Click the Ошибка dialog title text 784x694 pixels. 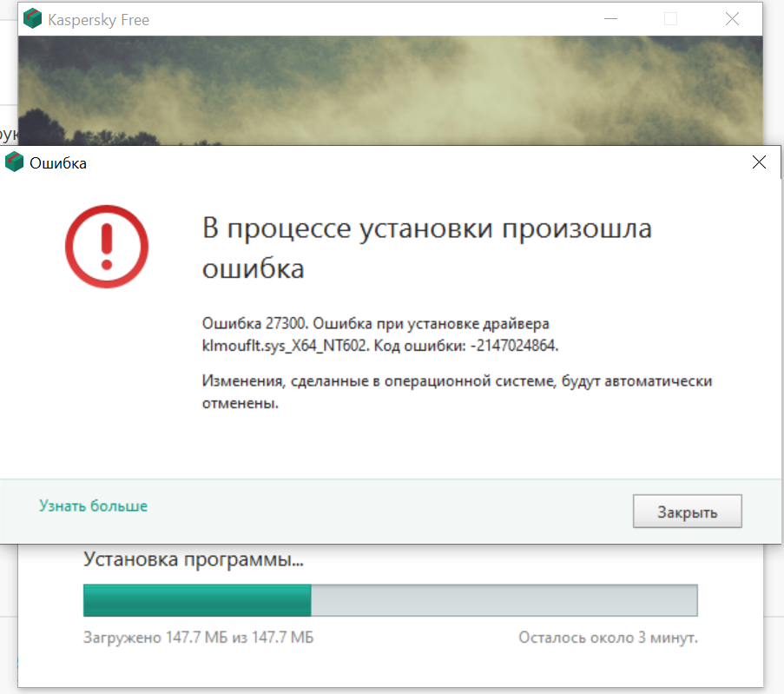pyautogui.click(x=58, y=163)
